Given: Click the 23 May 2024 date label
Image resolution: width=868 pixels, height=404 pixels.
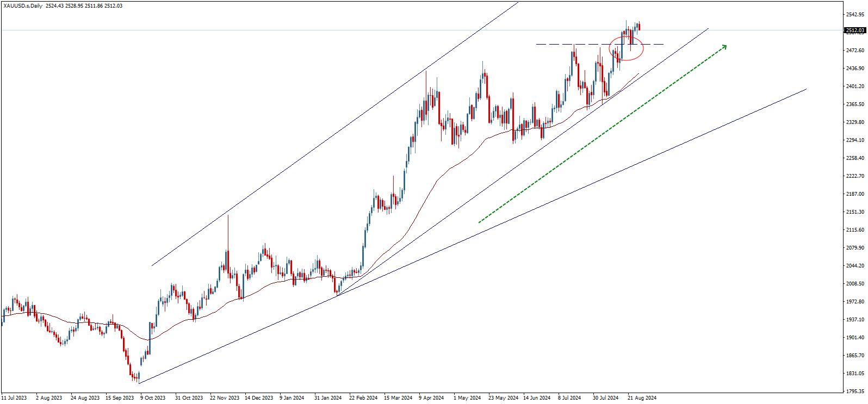Looking at the screenshot, I should [504, 398].
